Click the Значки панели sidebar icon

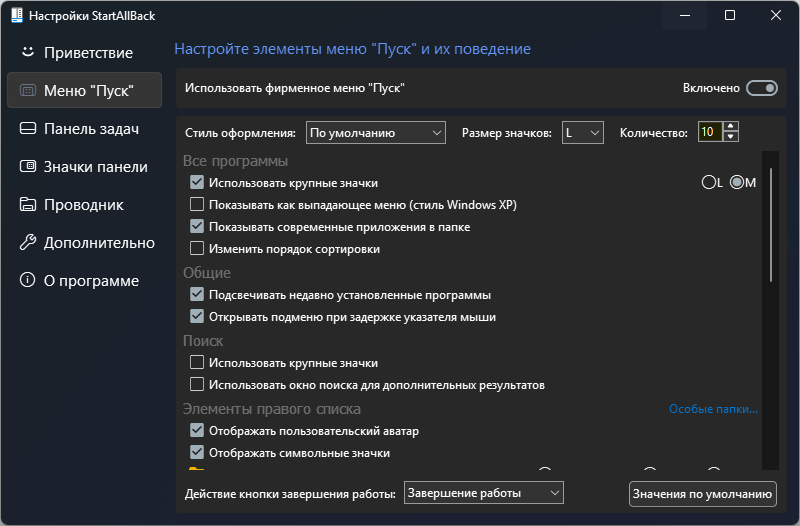[28, 167]
